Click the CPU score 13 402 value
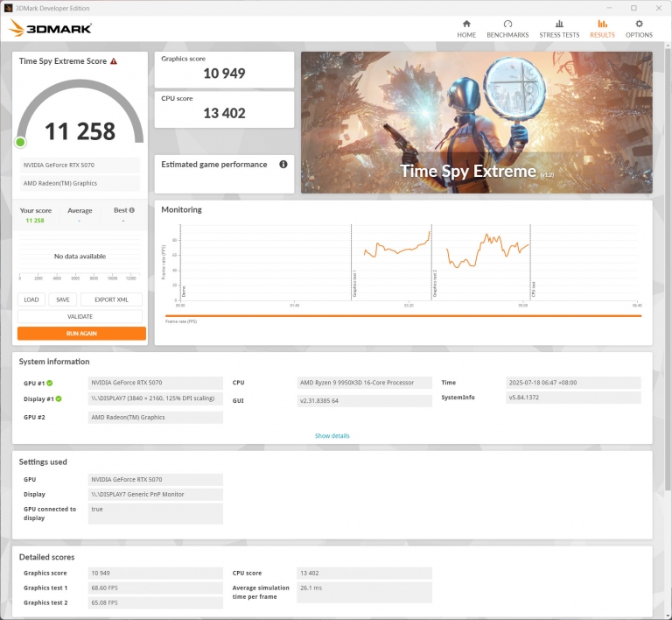This screenshot has width=672, height=620. point(224,113)
